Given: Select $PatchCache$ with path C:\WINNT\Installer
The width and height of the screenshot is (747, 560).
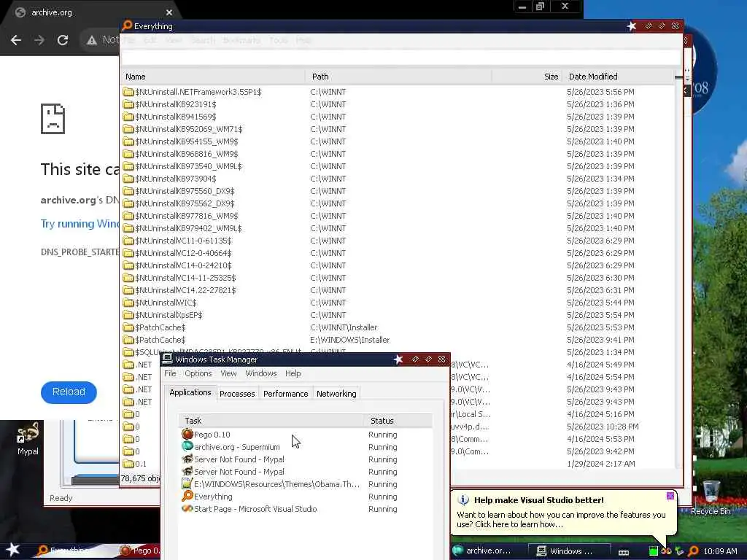Looking at the screenshot, I should point(160,327).
